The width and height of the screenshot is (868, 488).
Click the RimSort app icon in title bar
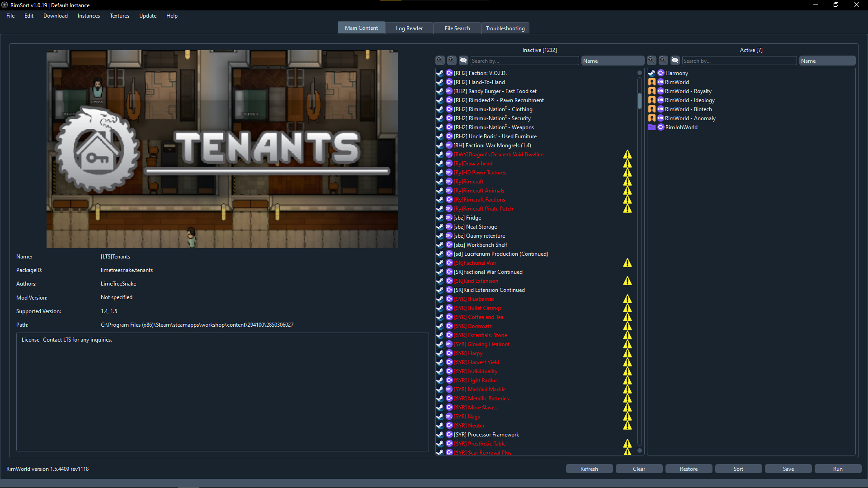coord(5,5)
